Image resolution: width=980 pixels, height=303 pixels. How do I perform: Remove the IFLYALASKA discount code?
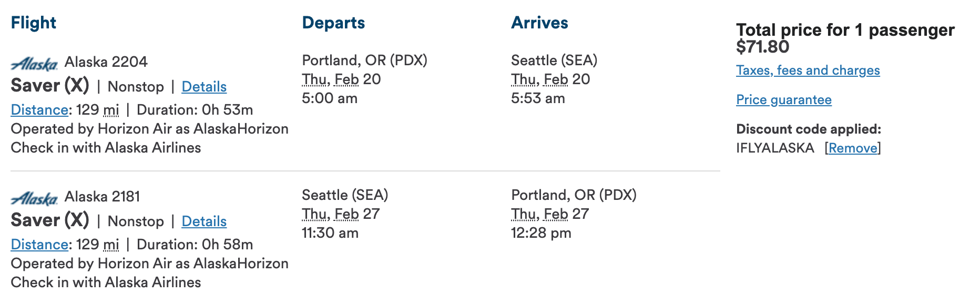[x=853, y=148]
